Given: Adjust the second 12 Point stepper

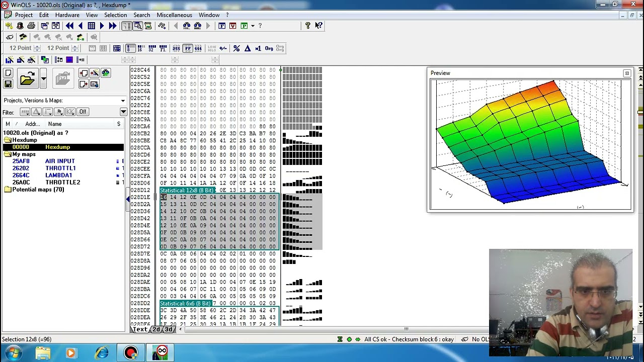Looking at the screenshot, I should tap(74, 48).
